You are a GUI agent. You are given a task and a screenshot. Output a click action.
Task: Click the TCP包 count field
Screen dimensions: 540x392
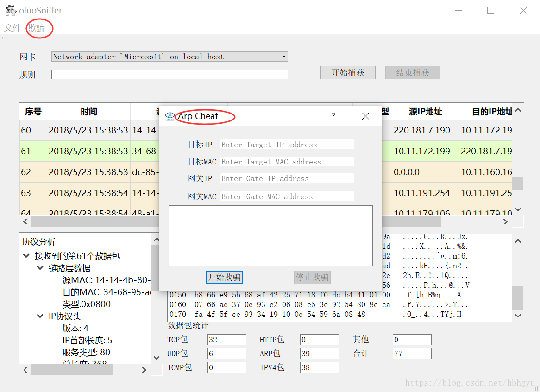point(227,340)
